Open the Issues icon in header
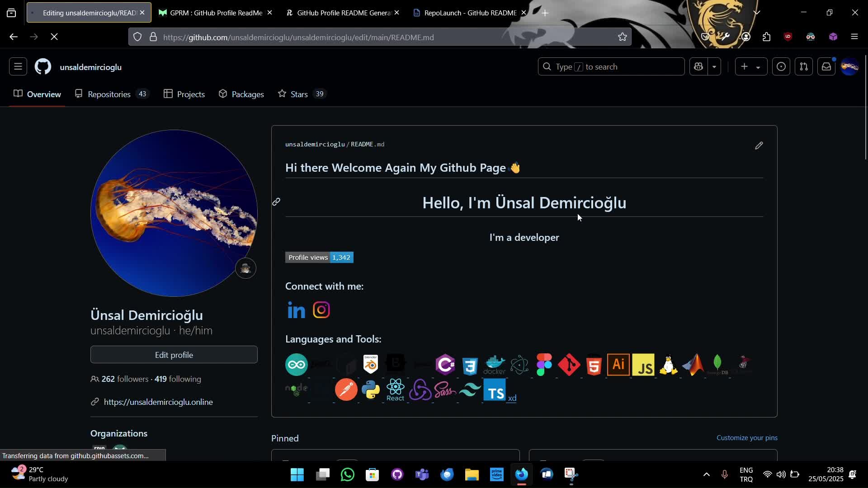The image size is (868, 488). 781,67
